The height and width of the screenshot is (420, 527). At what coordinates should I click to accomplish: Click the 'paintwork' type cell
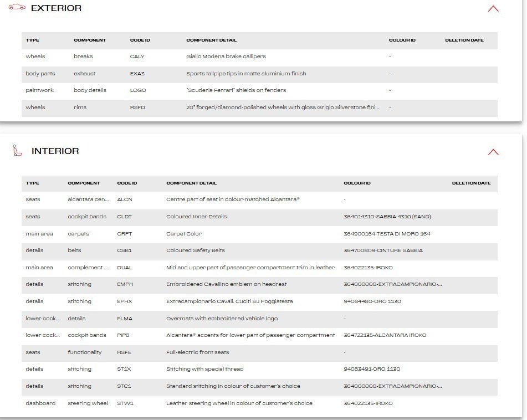point(40,90)
